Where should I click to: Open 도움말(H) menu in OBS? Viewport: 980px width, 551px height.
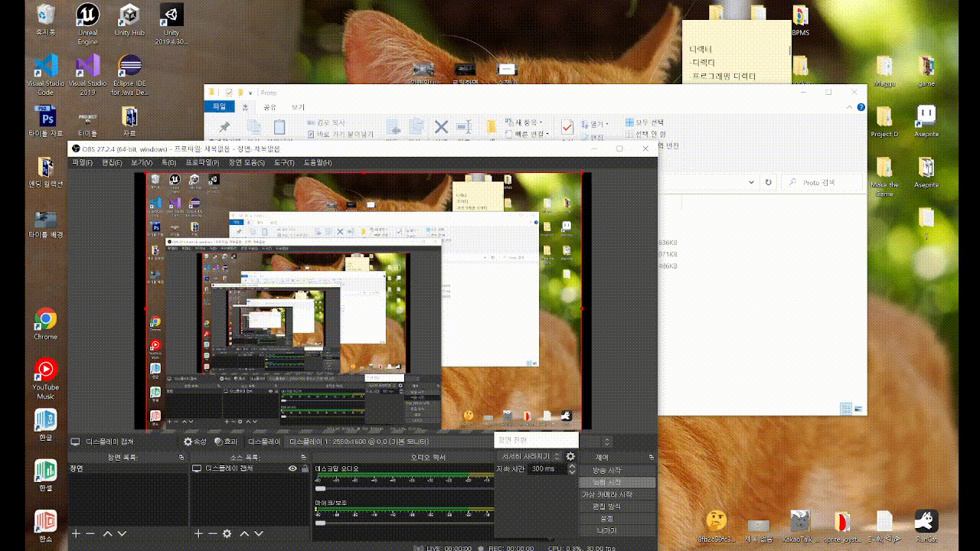(x=318, y=163)
